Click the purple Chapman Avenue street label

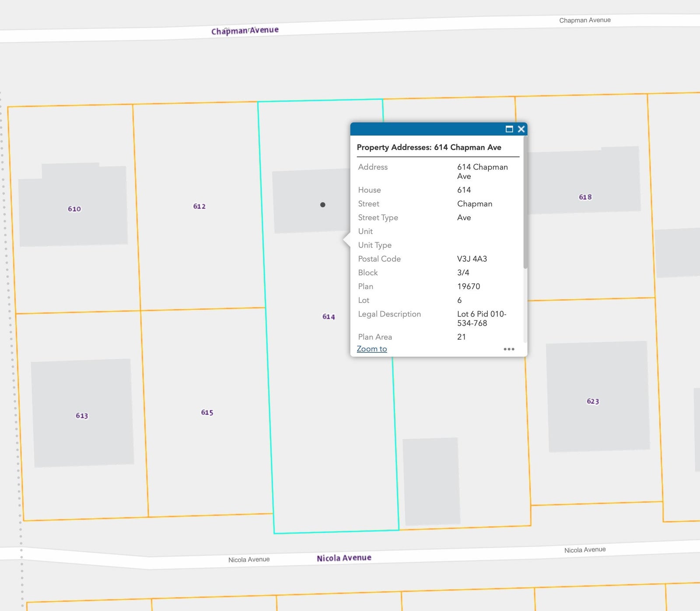tap(245, 31)
